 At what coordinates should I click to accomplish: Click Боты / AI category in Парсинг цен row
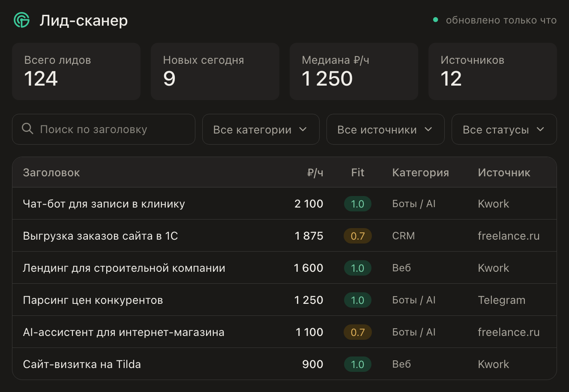[x=414, y=300]
